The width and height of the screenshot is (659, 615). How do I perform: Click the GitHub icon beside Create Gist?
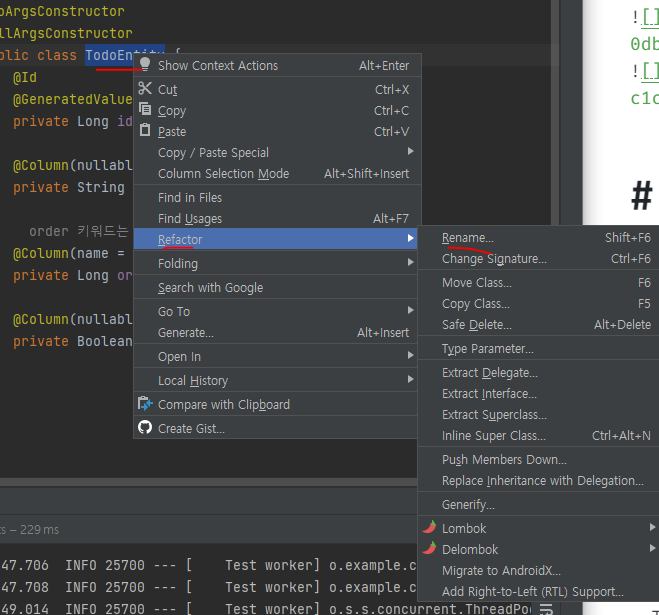145,428
